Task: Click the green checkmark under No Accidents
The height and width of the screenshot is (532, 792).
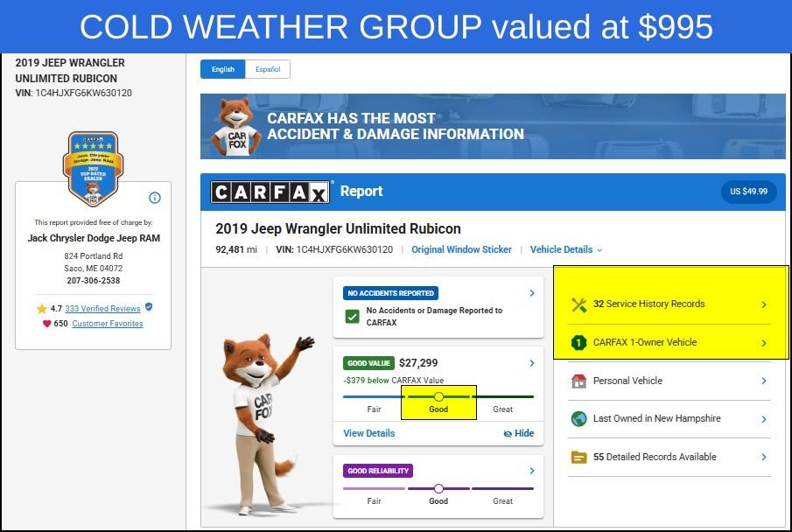Action: point(352,317)
